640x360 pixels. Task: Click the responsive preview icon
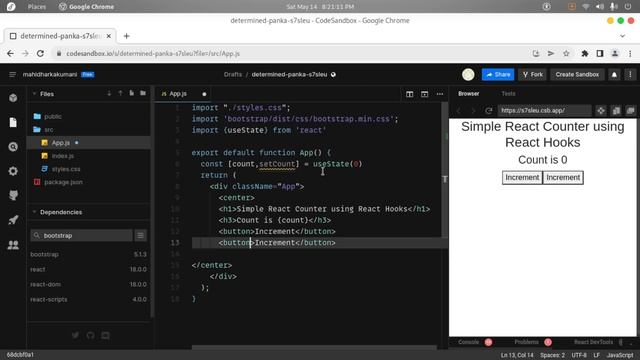click(616, 111)
